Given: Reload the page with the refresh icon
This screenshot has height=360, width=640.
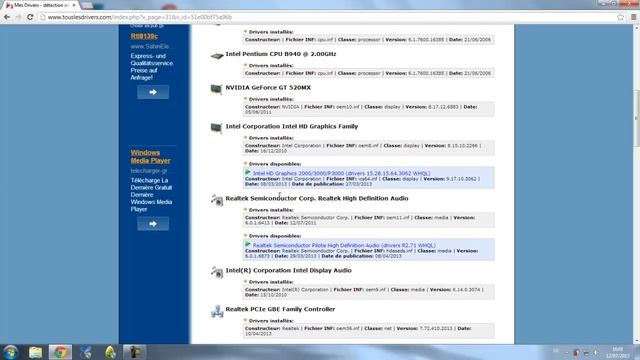Looking at the screenshot, I should click(x=30, y=17).
